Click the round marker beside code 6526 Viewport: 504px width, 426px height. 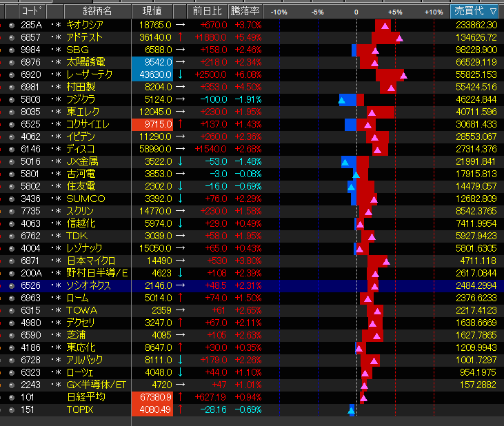[x=12, y=286]
